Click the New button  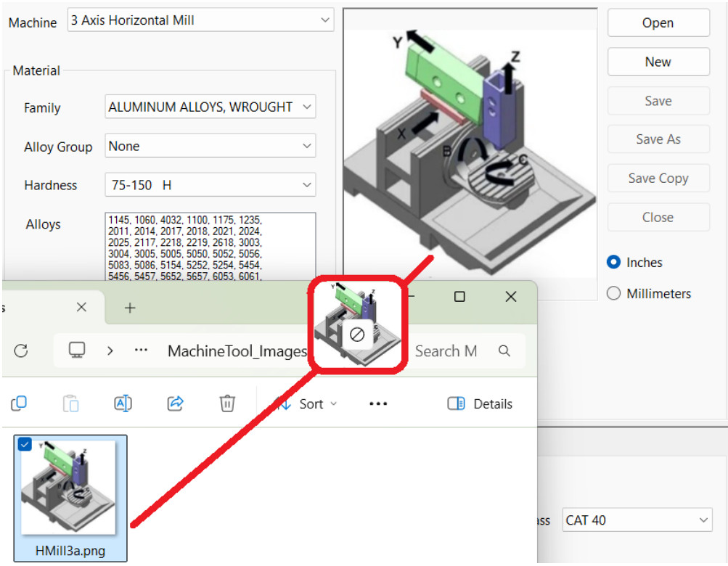coord(658,62)
